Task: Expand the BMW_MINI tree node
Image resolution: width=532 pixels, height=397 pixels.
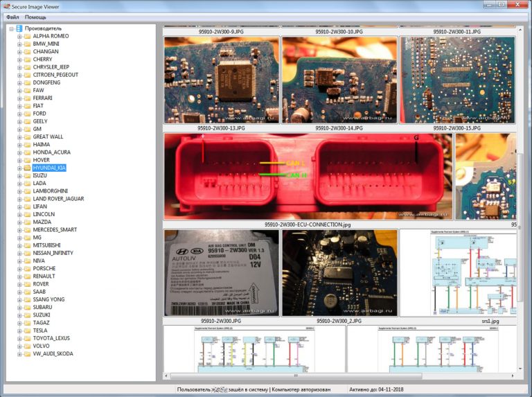Action: [19, 44]
